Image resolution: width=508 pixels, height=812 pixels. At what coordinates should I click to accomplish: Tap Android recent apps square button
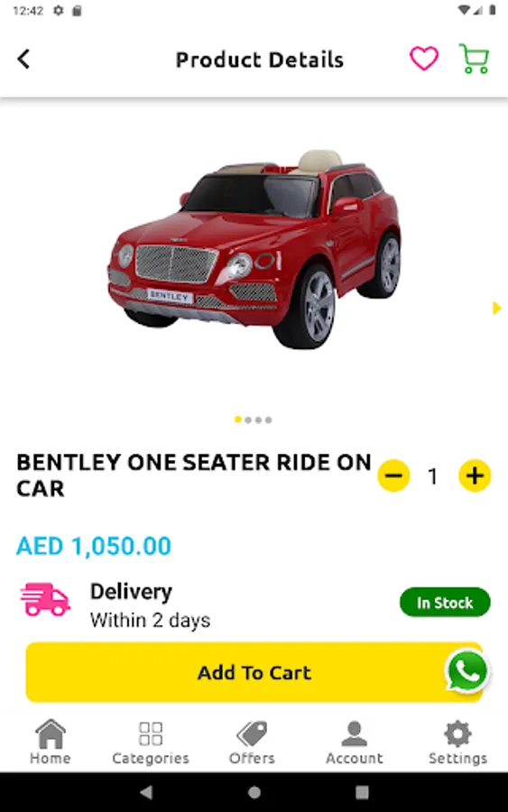(x=362, y=792)
